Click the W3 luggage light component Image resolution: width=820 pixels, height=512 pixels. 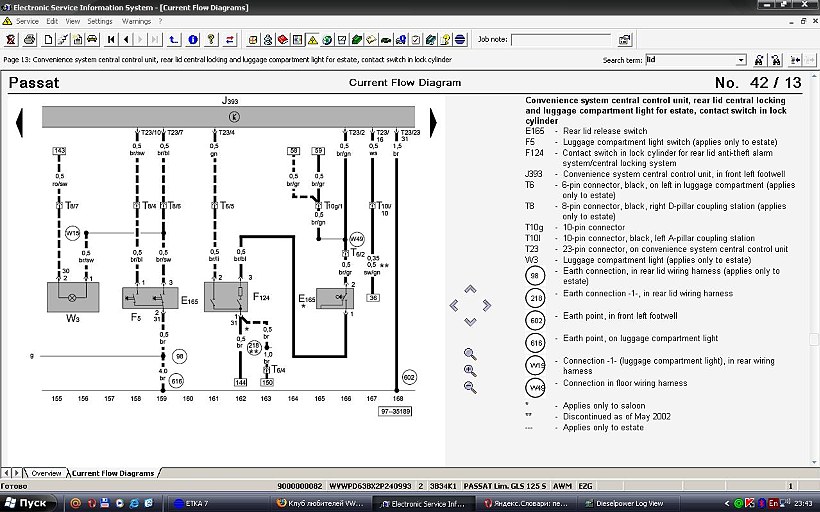point(73,297)
